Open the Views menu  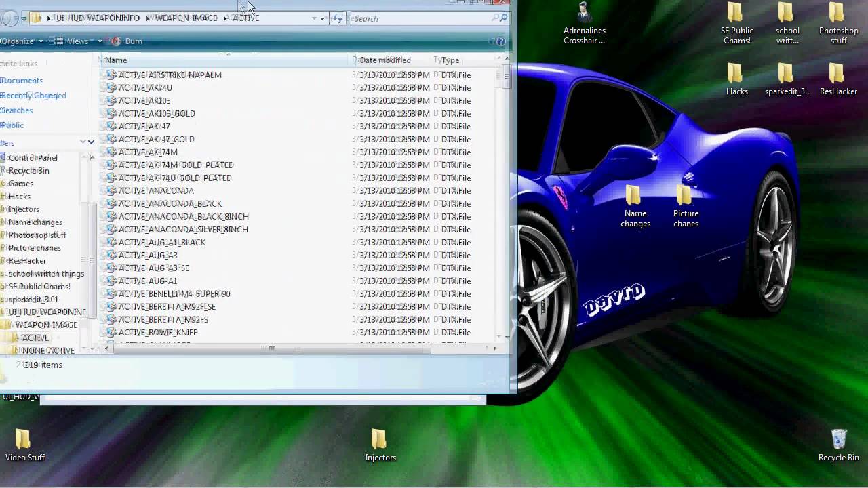pyautogui.click(x=77, y=41)
